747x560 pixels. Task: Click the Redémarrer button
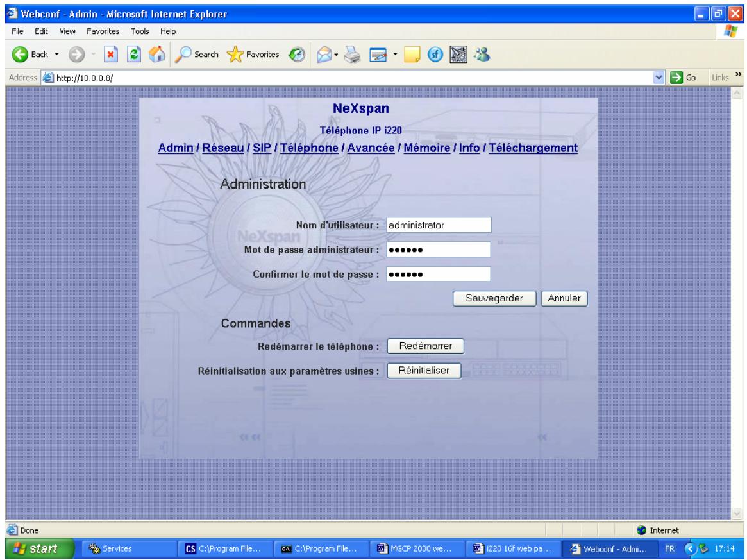[x=425, y=346]
